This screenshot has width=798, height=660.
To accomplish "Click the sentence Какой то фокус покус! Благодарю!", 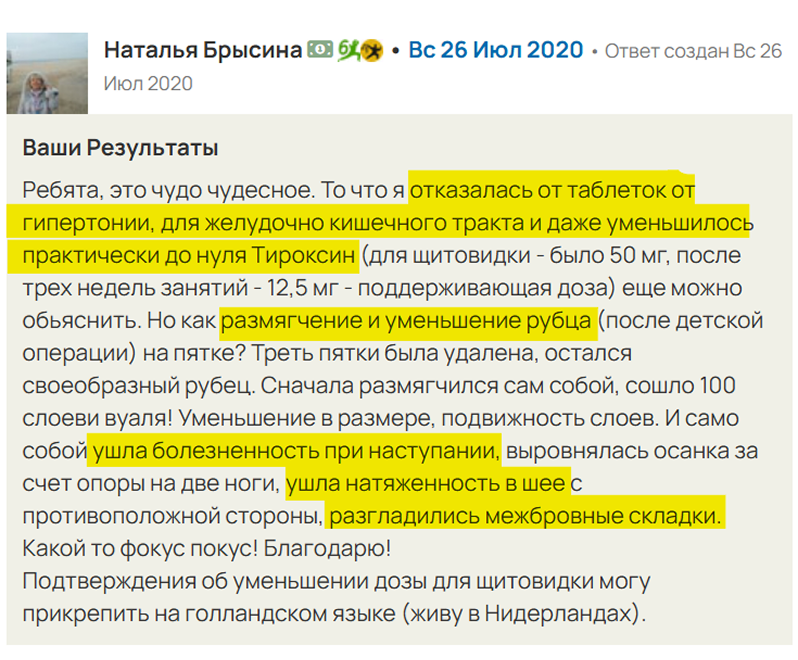I will click(207, 549).
